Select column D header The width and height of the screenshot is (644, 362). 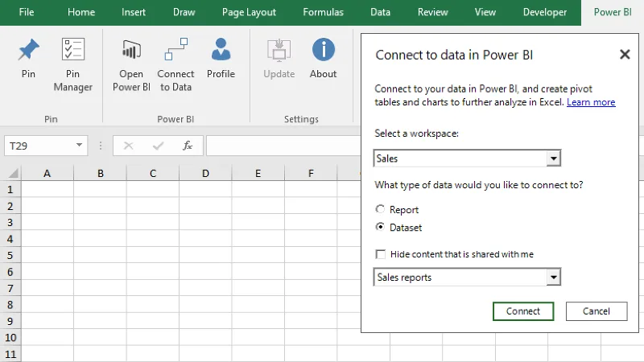(x=205, y=174)
